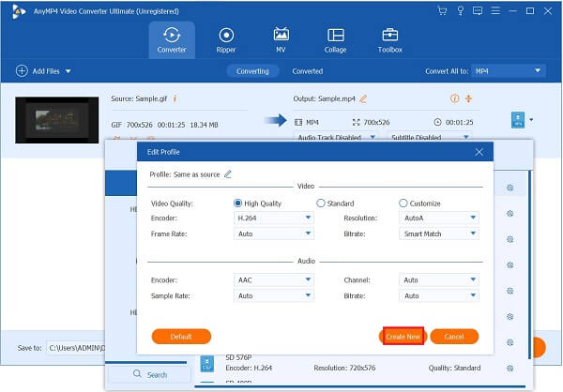
Task: Click the source info icon next to Sample.gif
Action: point(175,98)
